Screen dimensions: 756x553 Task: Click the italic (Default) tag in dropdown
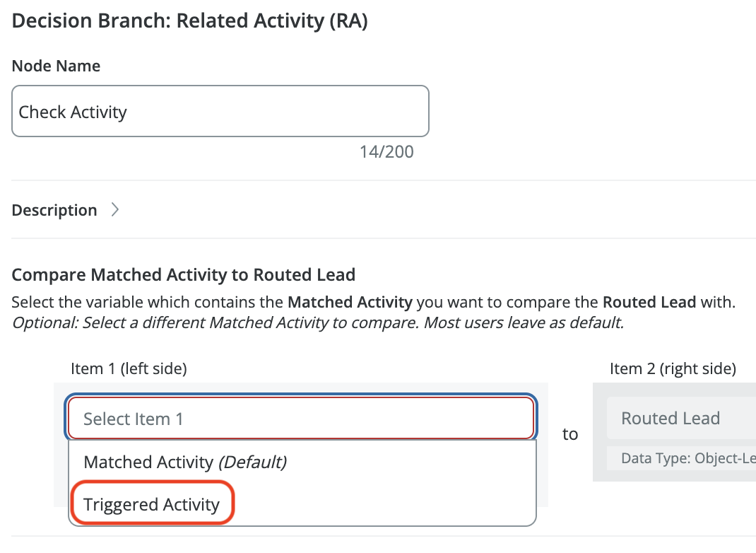point(253,462)
